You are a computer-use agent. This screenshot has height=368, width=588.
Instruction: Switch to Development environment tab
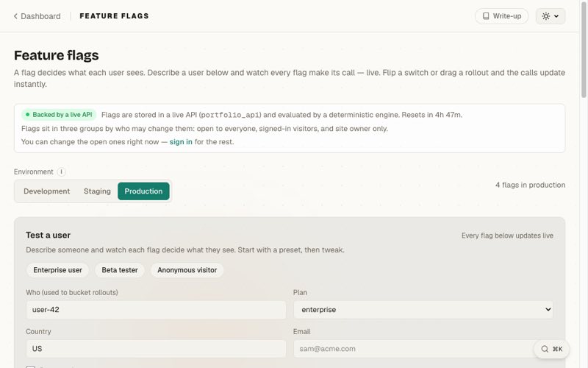(46, 191)
